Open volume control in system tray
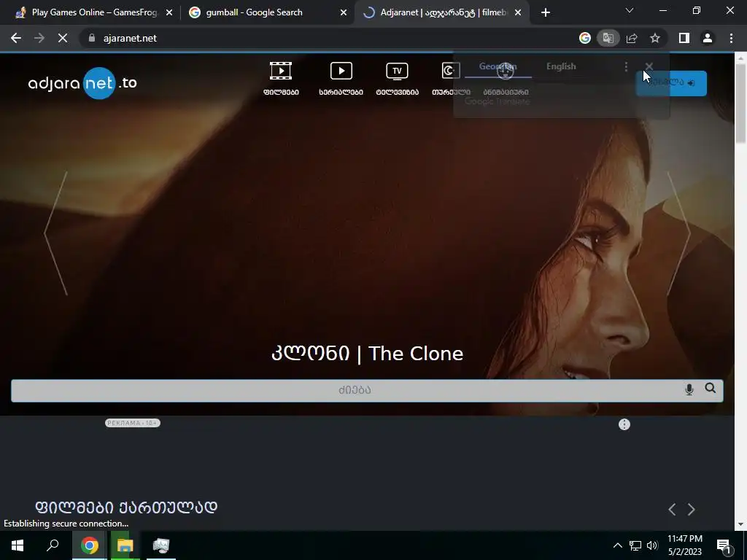The width and height of the screenshot is (747, 560). pyautogui.click(x=652, y=545)
